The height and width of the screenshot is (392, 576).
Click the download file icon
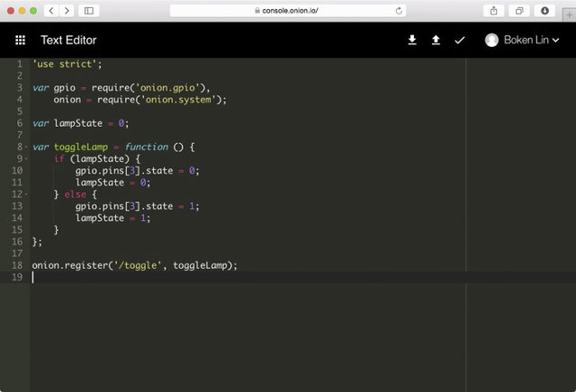(x=412, y=40)
